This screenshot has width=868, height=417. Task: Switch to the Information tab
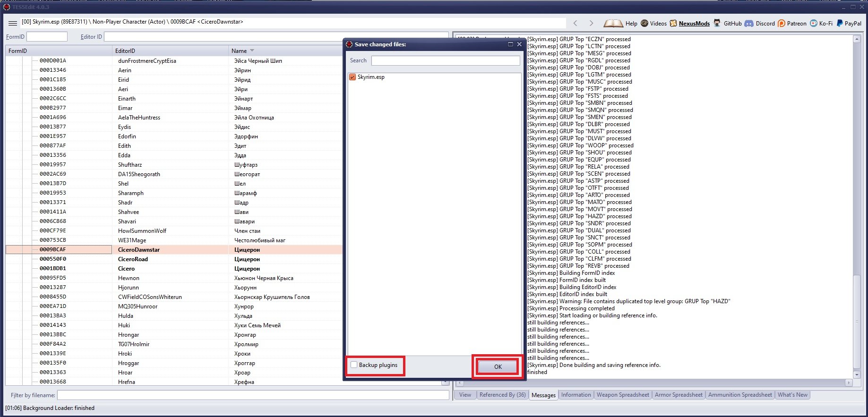coord(576,395)
